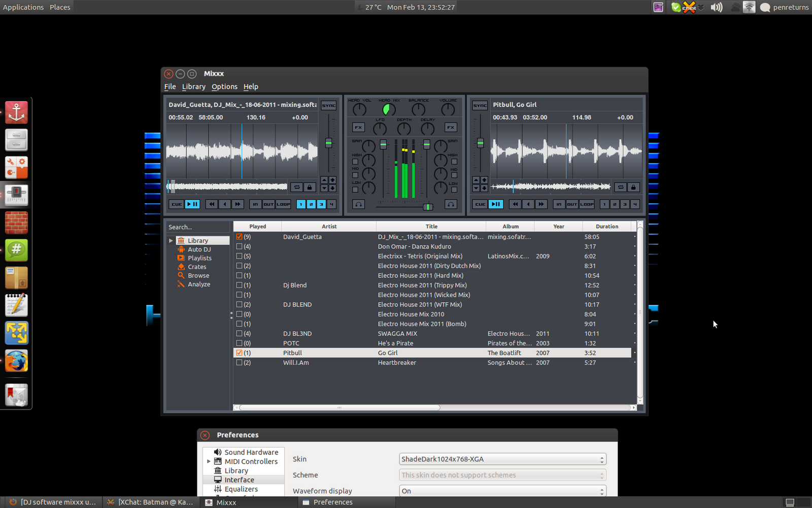Open the Options menu in Mixxx
The height and width of the screenshot is (508, 812).
224,86
